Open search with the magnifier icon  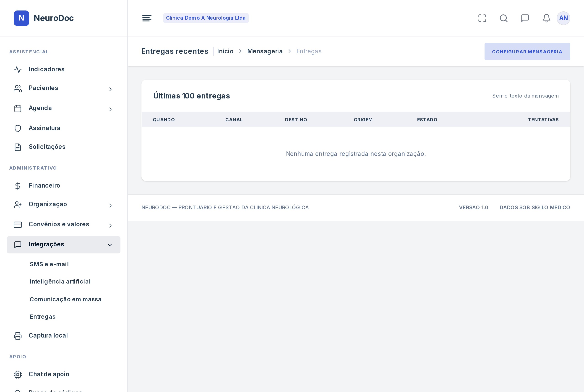click(504, 18)
